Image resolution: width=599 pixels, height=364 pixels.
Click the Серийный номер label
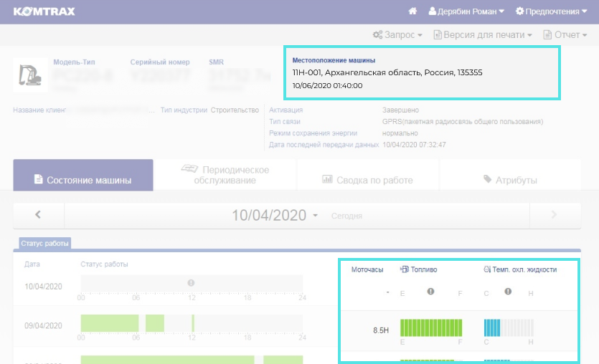[160, 62]
